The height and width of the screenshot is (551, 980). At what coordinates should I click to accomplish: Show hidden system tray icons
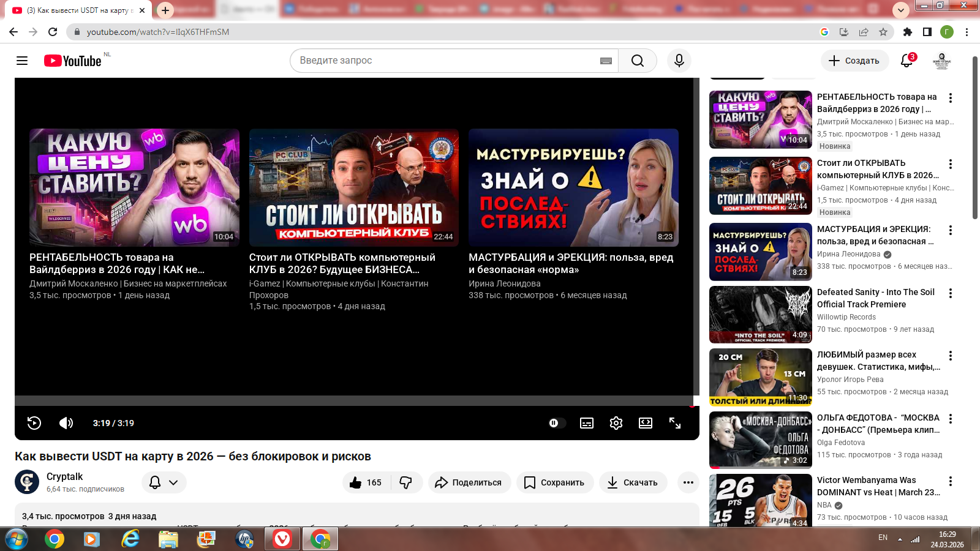(x=900, y=539)
